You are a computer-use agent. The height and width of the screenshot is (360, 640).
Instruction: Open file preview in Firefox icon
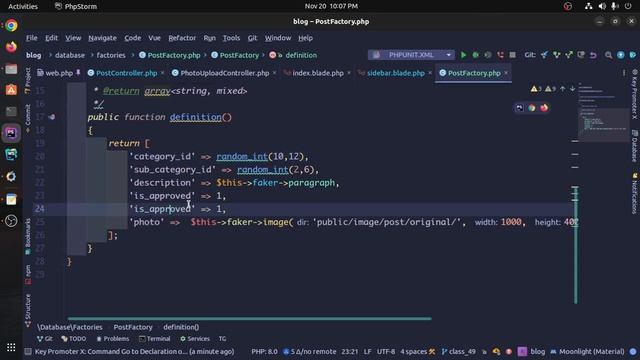(544, 108)
